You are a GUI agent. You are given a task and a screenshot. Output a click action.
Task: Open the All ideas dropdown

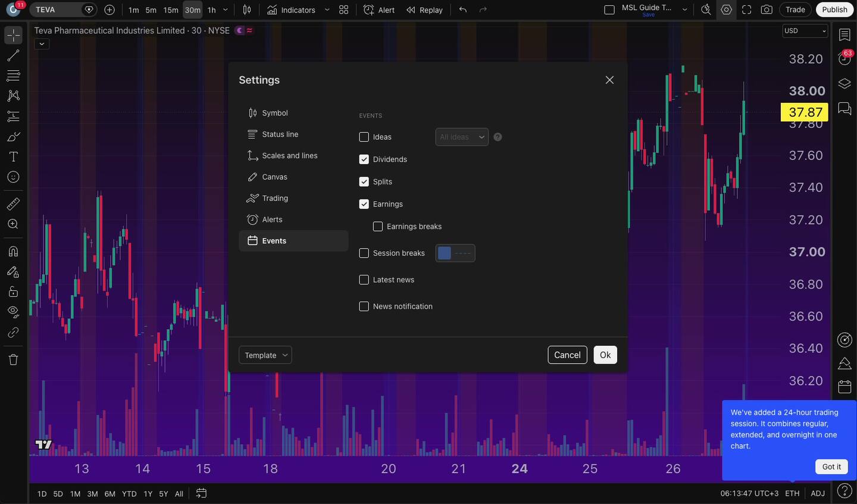pos(462,137)
